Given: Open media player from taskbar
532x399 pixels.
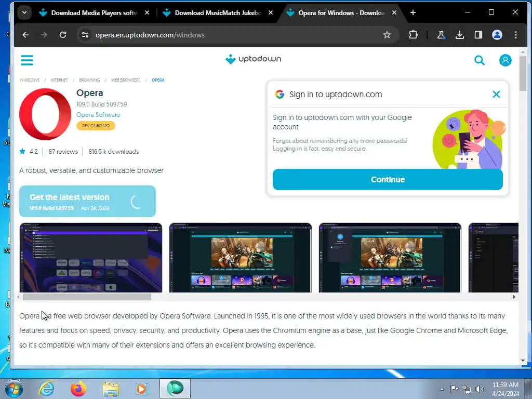Looking at the screenshot, I should (x=142, y=389).
